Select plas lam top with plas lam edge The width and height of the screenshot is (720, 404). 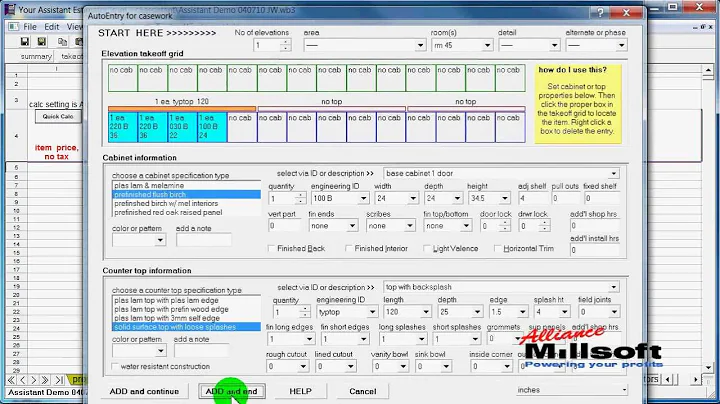[x=186, y=300]
